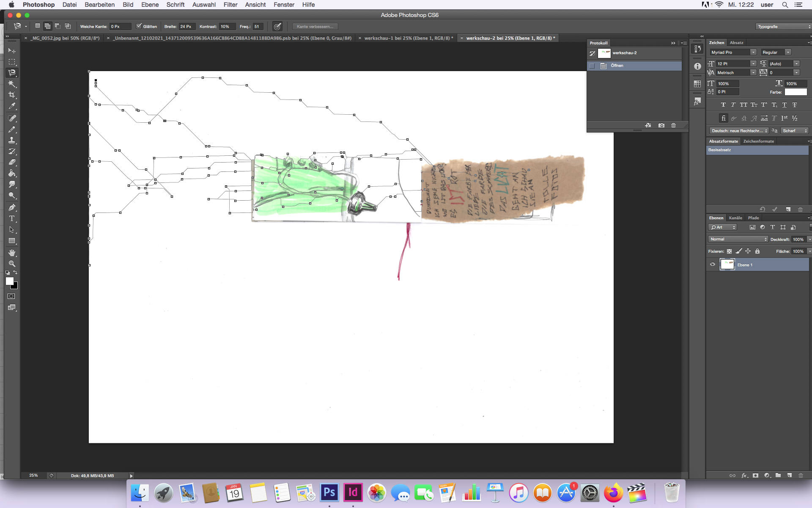The image size is (812, 508).
Task: Expand the Typografie workspace dropdown
Action: (x=783, y=26)
